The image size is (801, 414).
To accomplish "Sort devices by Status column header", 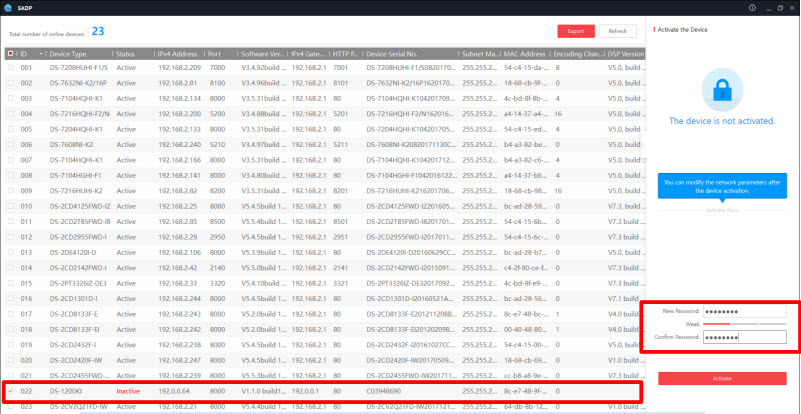I will click(x=126, y=53).
